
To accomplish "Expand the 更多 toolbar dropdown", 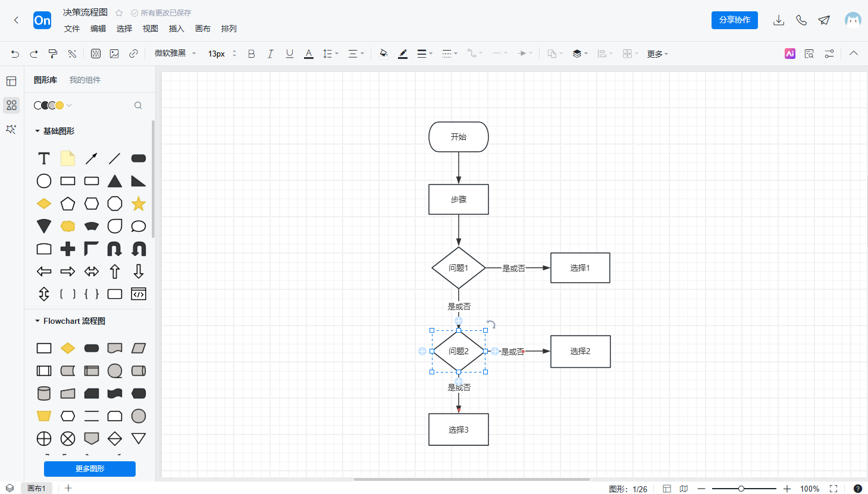I will [x=657, y=54].
